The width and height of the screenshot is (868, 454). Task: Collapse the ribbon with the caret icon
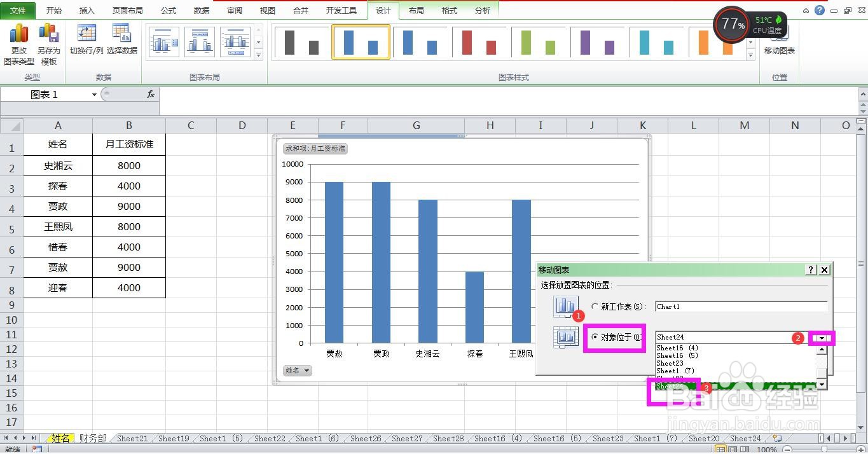(806, 10)
